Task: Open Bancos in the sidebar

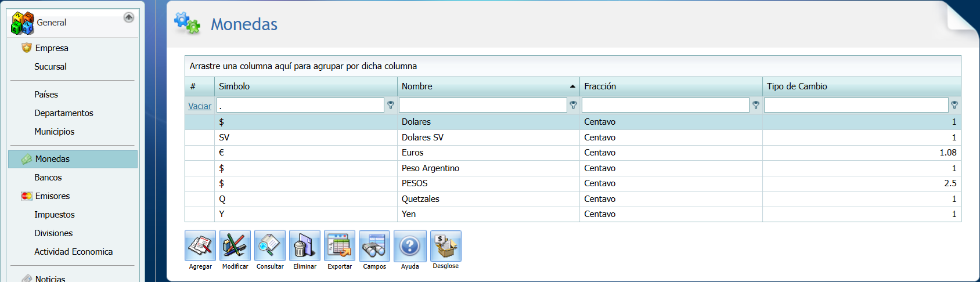Action: point(48,178)
